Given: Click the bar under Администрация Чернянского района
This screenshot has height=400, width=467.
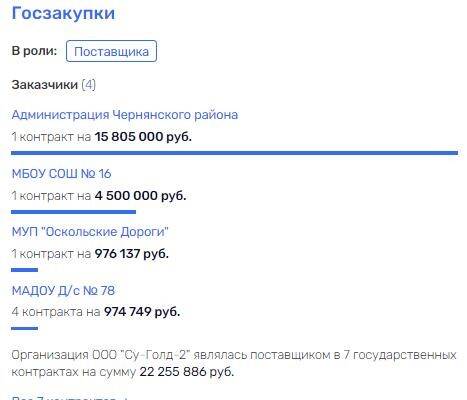Looking at the screenshot, I should coord(234,153).
